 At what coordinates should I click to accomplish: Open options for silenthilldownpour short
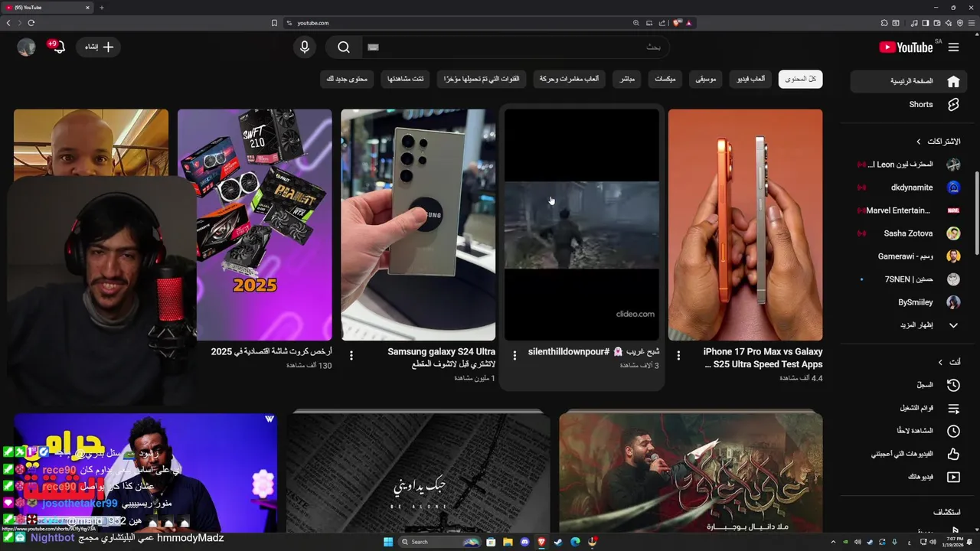[514, 355]
